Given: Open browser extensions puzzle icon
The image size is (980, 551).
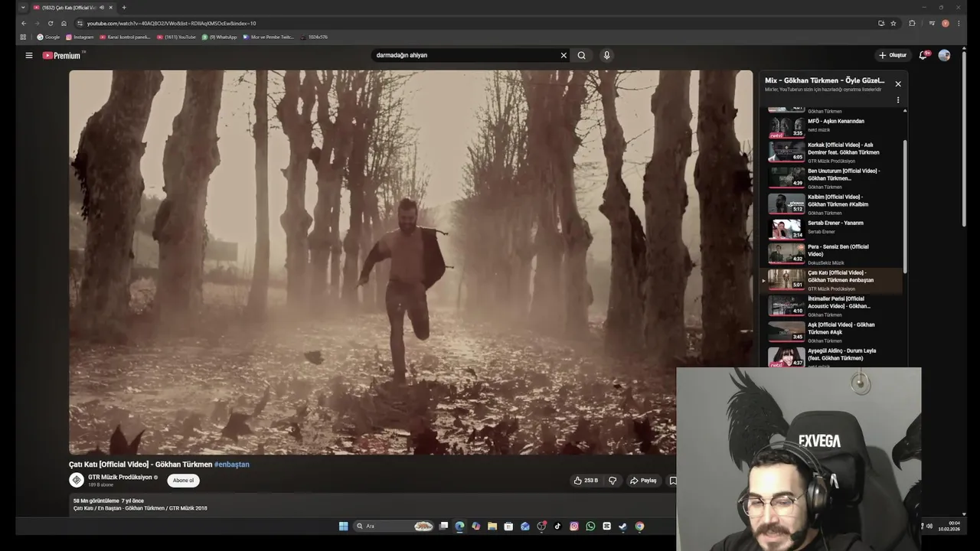Looking at the screenshot, I should pyautogui.click(x=912, y=23).
